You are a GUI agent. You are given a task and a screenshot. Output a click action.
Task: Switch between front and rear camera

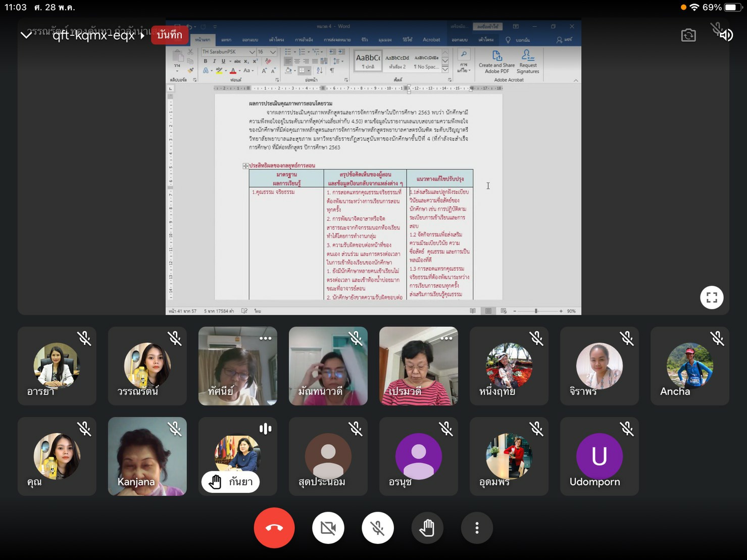(x=688, y=35)
